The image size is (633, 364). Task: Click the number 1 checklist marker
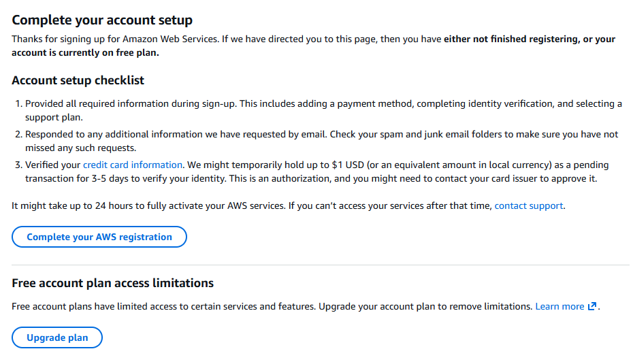click(x=18, y=104)
